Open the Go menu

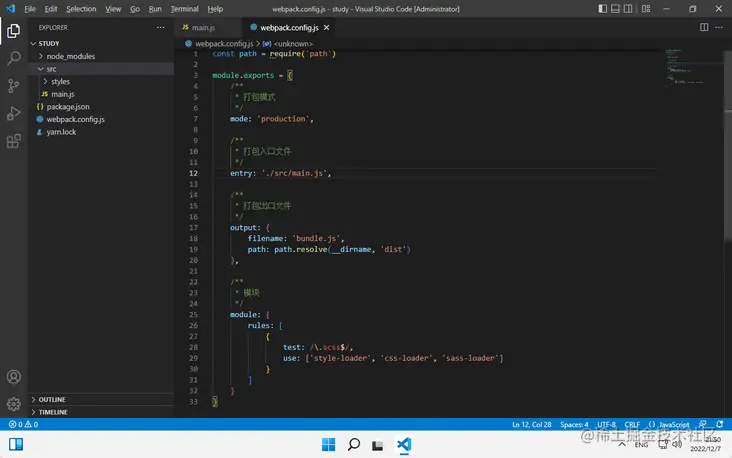135,9
